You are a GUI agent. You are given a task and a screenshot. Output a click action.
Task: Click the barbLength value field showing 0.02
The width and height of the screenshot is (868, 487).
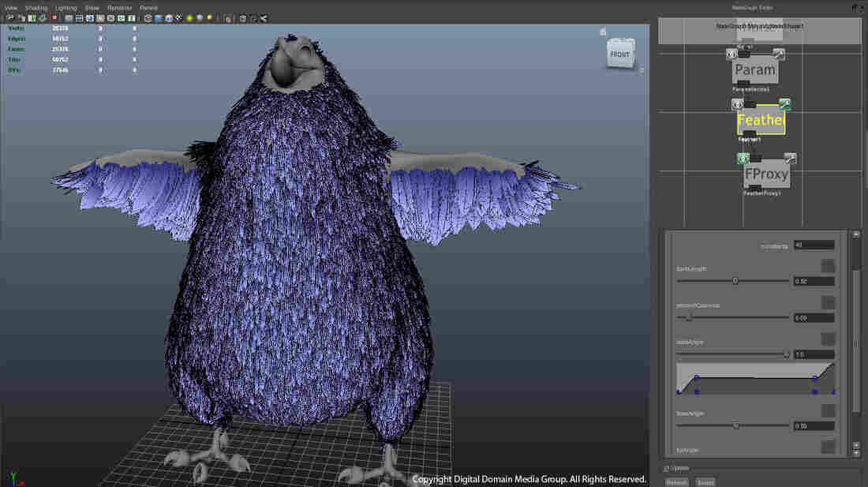point(814,281)
